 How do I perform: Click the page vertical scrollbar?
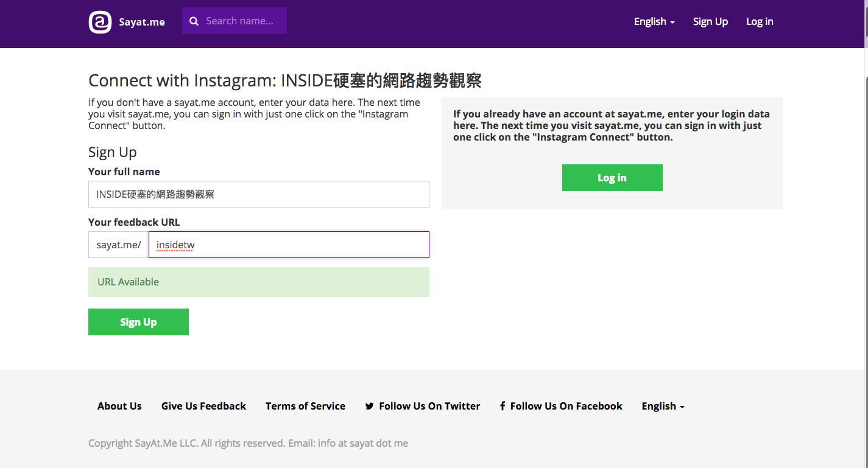866,234
